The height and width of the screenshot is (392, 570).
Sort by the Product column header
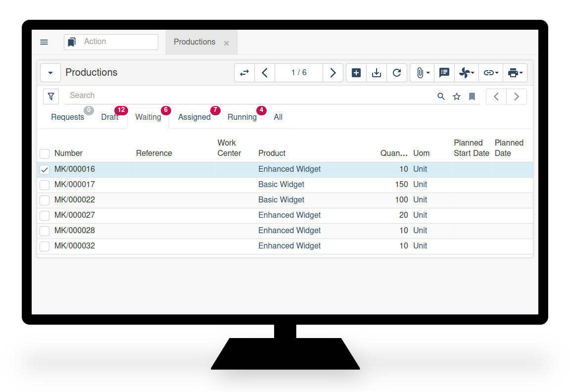tap(272, 153)
